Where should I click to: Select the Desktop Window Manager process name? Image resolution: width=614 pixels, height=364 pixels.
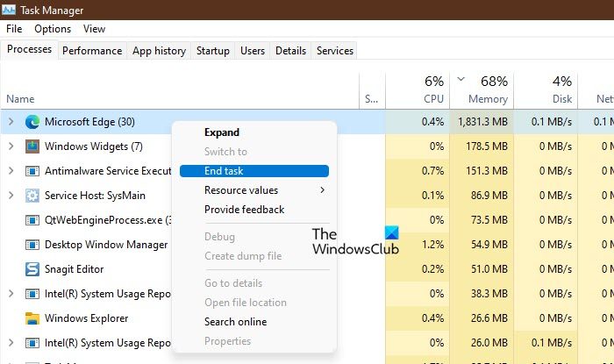(106, 245)
